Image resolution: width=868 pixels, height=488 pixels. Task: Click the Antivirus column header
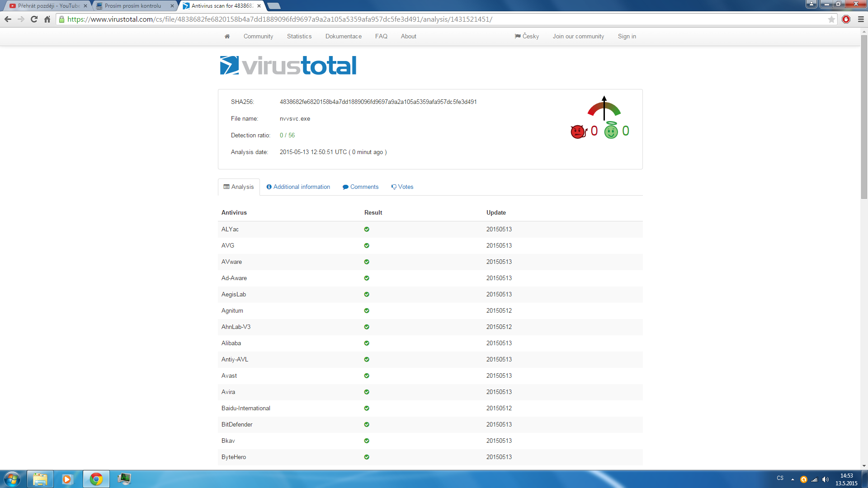point(234,213)
